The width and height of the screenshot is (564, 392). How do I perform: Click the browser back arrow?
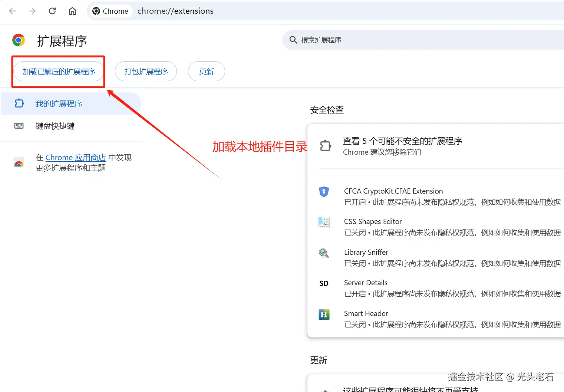pos(12,11)
